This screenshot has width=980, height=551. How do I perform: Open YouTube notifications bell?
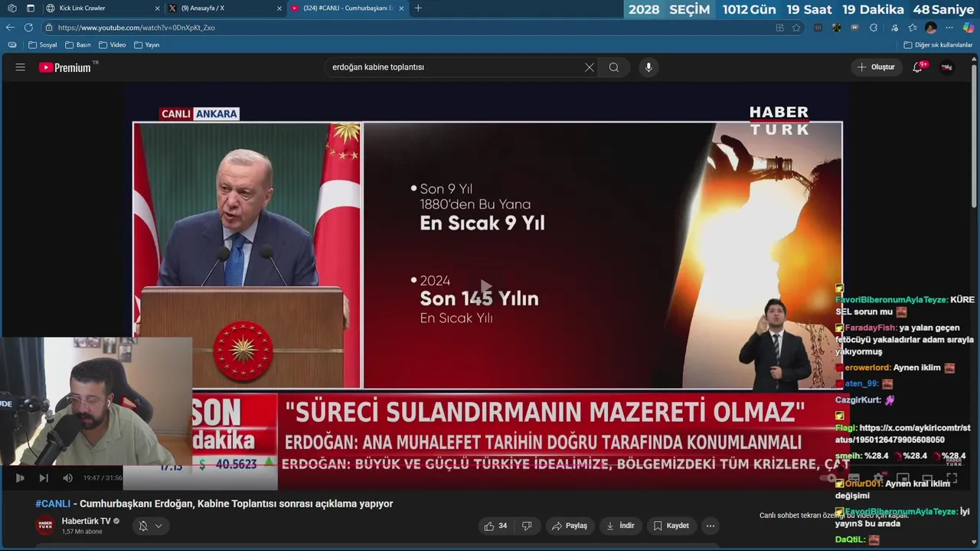tap(918, 67)
